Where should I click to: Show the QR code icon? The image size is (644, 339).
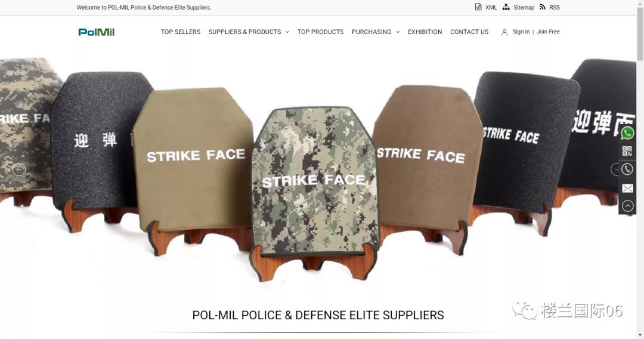click(x=627, y=151)
